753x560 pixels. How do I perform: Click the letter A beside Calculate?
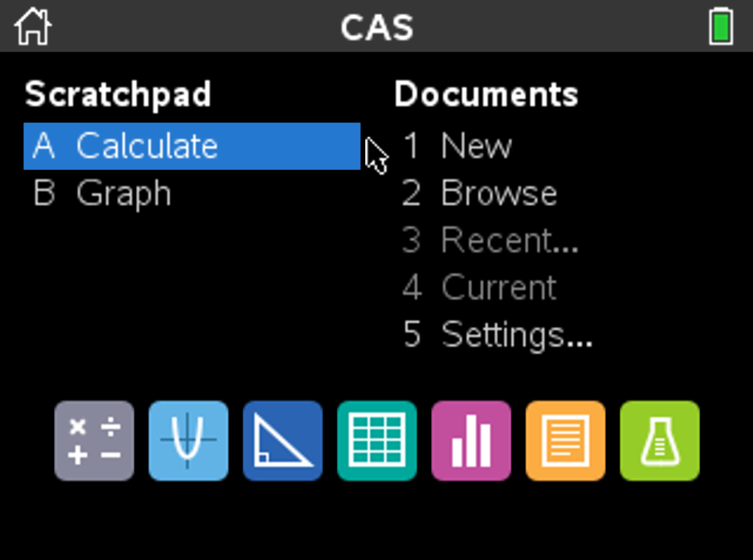pos(44,146)
